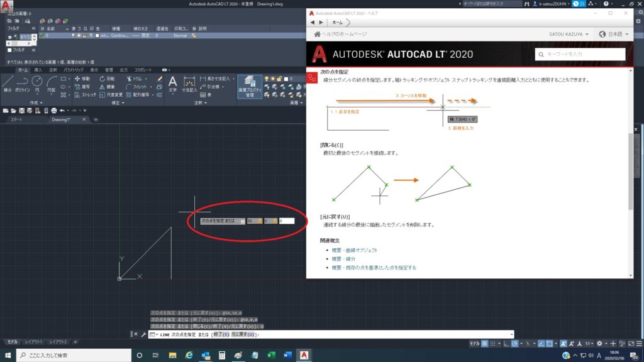Image resolution: width=644 pixels, height=362 pixels.
Task: Select the Arc (円弧) tool
Action: tap(52, 84)
